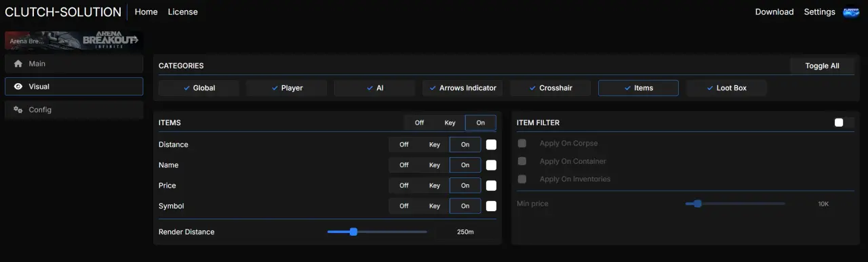The image size is (868, 262).
Task: Click the CLUTCH-SOLUTION logo text
Action: [63, 12]
